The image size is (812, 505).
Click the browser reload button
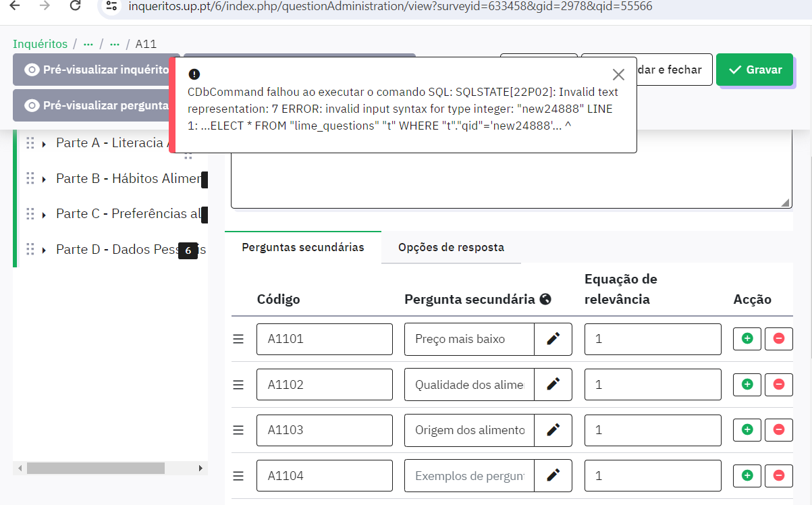76,5
